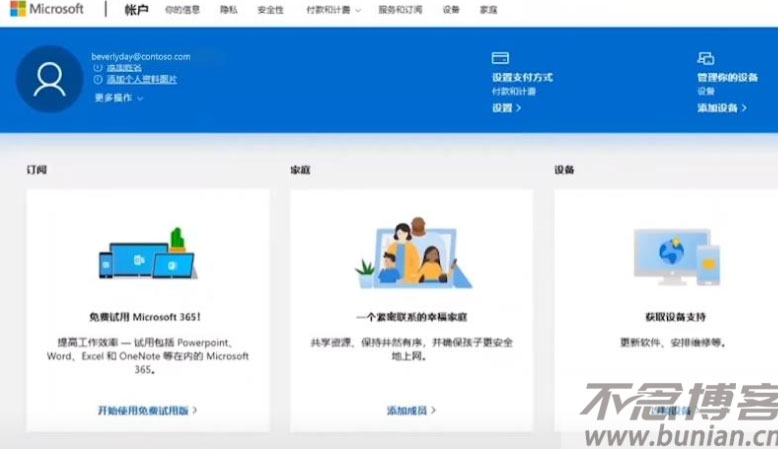Open the 开始使用免费试用版 link
The image size is (778, 449).
pos(147,410)
